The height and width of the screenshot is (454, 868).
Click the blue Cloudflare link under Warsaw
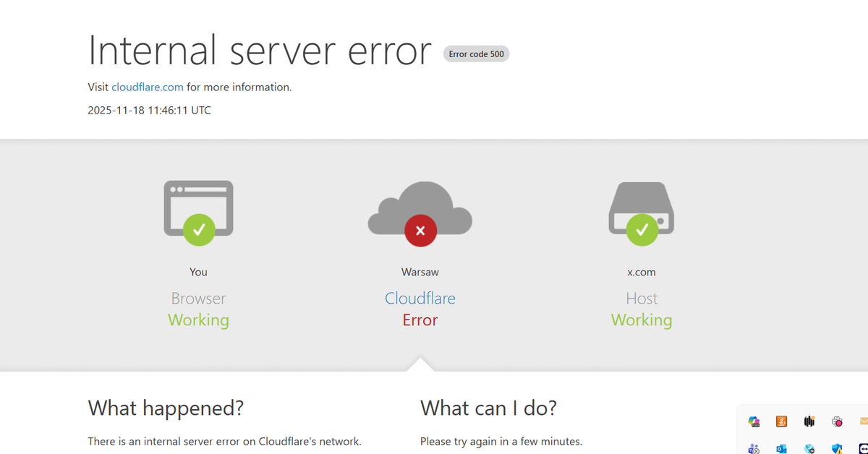pos(420,298)
